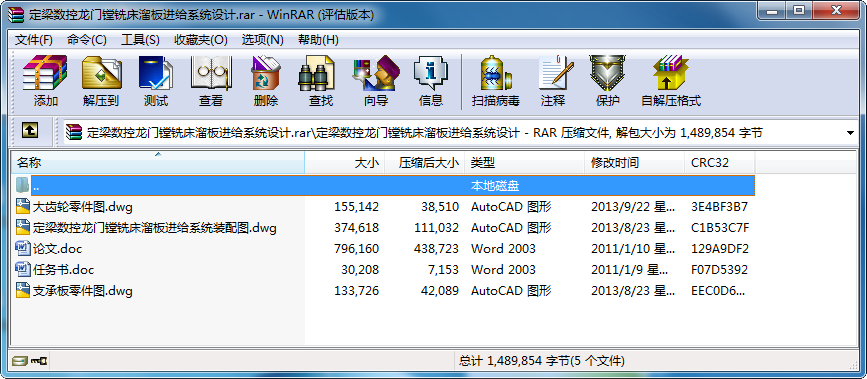Open the 工具(S) menu
The height and width of the screenshot is (379, 867).
[x=140, y=40]
